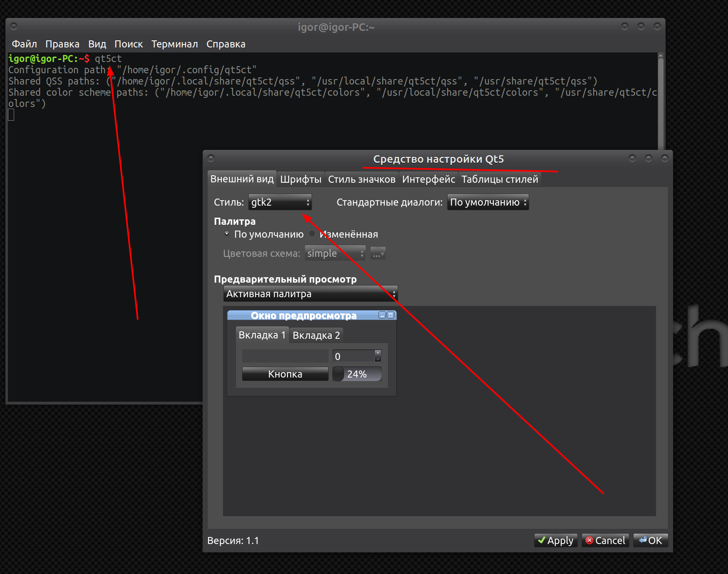
Task: Open the Стандартные диалоги dropdown
Action: 488,202
